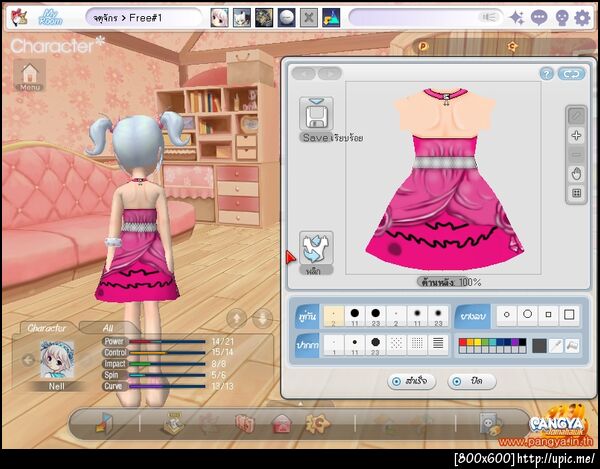The height and width of the screenshot is (469, 600).
Task: Switch to the Character tab
Action: (46, 328)
